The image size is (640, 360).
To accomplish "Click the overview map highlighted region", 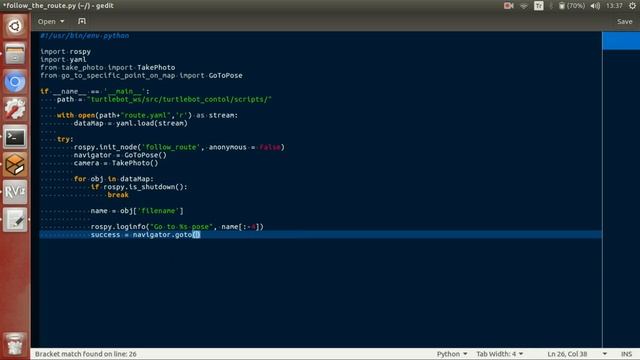I will [x=621, y=41].
